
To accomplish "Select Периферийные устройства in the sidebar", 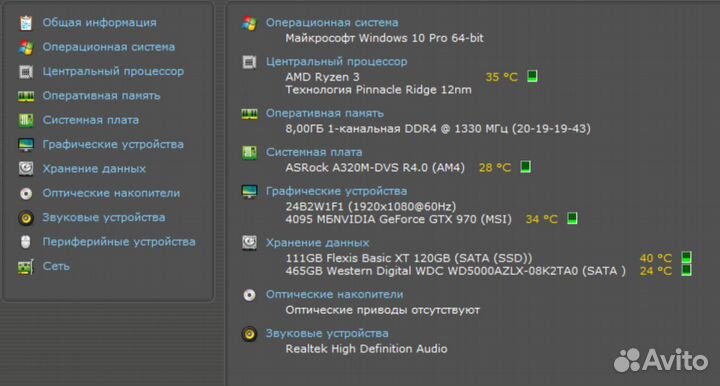I will (x=119, y=242).
